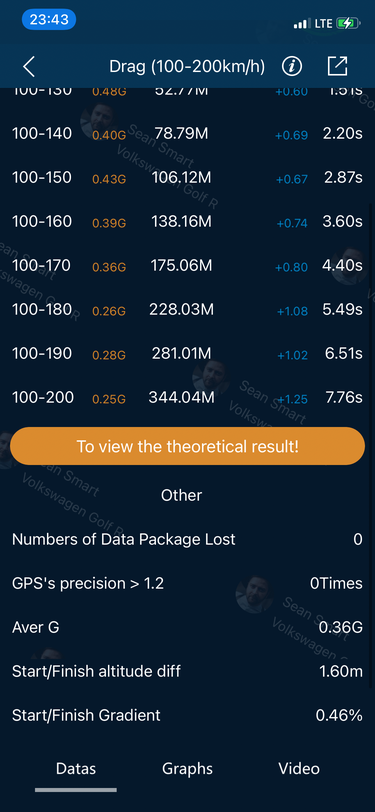Tap the battery charging indicator
The width and height of the screenshot is (375, 812).
(347, 23)
